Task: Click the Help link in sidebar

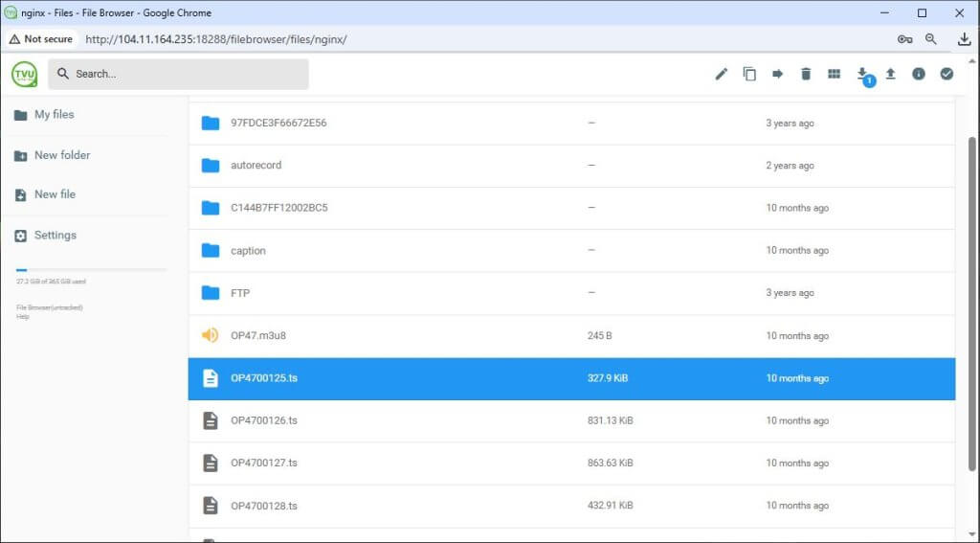Action: pyautogui.click(x=23, y=317)
